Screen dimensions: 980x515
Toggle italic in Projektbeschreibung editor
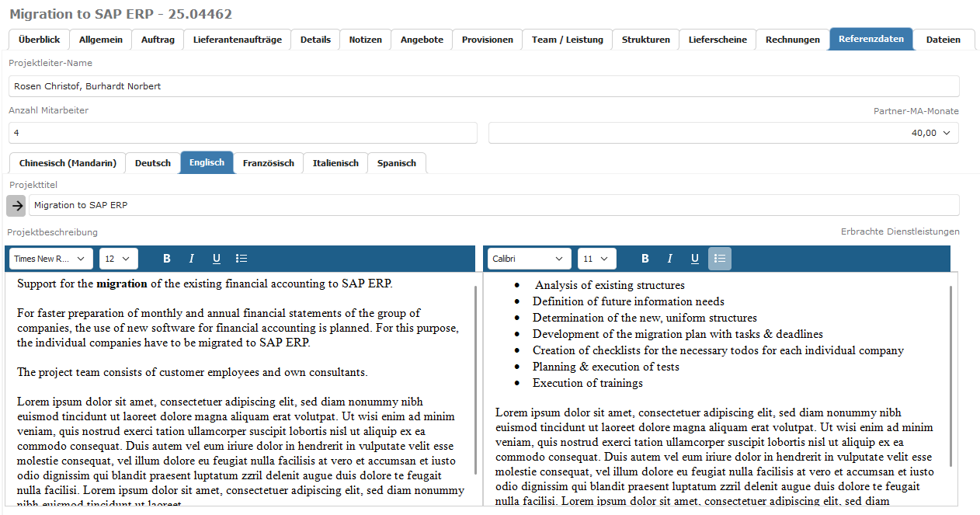tap(191, 259)
